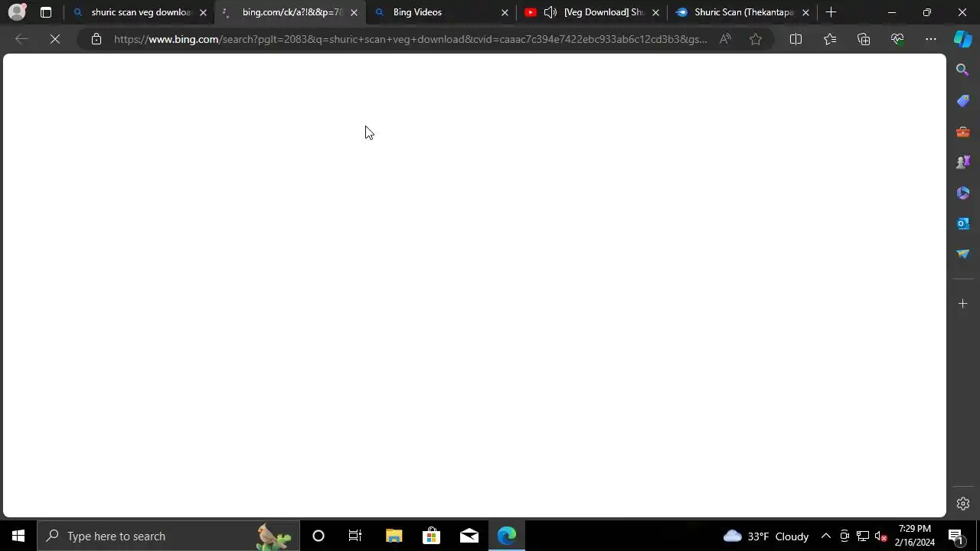
Task: Close the Shuric Scan tab
Action: (x=805, y=12)
